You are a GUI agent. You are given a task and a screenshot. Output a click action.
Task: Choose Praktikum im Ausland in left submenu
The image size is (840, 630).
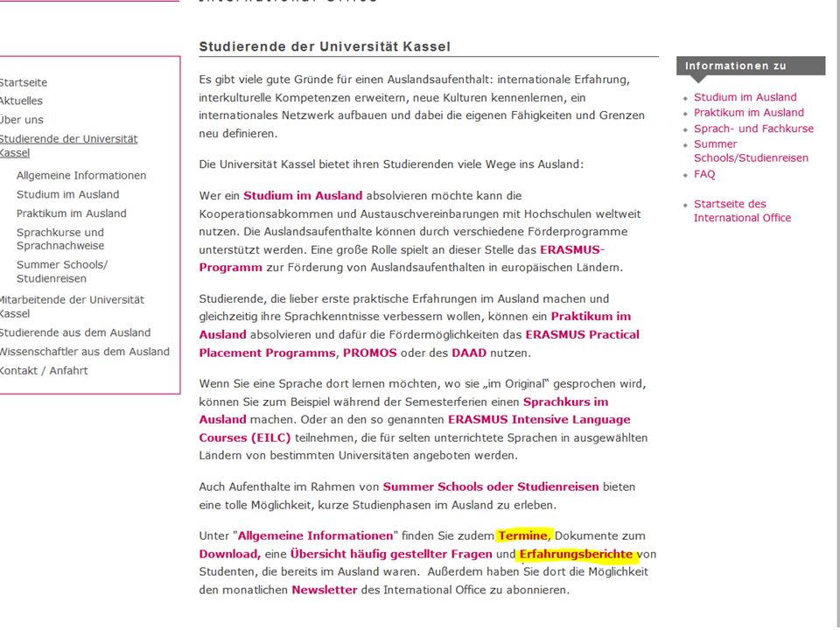pyautogui.click(x=72, y=213)
